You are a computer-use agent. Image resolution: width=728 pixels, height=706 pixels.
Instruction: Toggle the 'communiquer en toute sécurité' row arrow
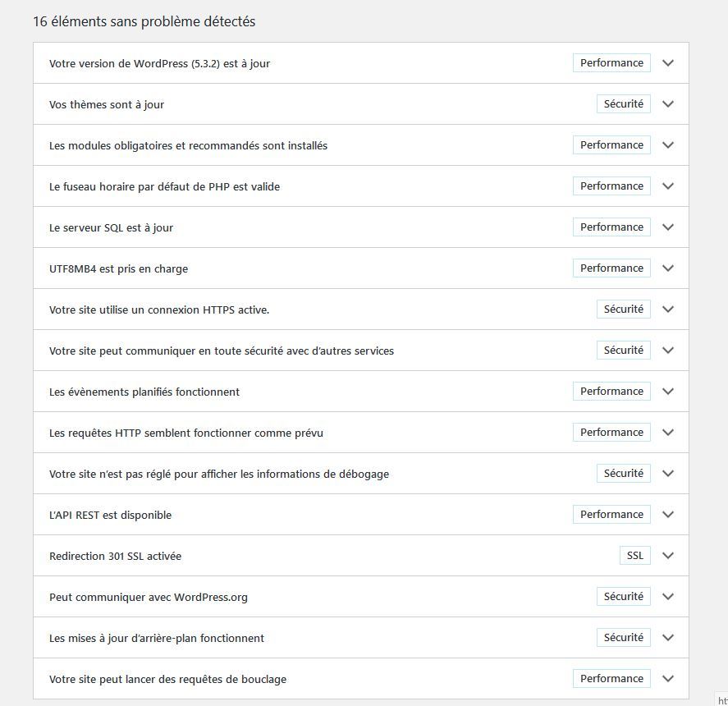[668, 351]
